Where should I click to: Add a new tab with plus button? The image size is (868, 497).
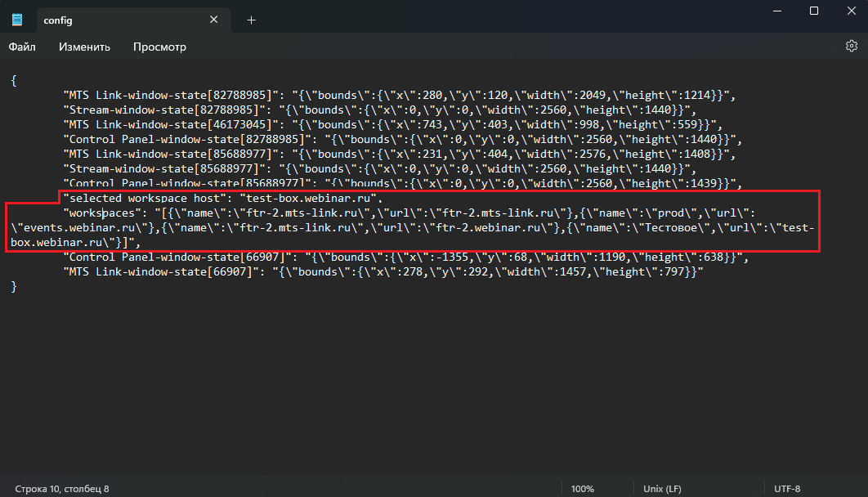pyautogui.click(x=251, y=20)
